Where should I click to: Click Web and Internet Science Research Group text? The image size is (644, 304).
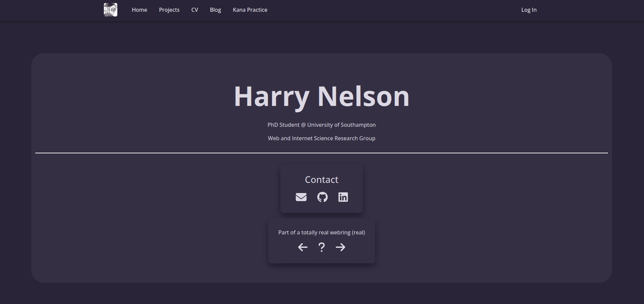click(322, 138)
